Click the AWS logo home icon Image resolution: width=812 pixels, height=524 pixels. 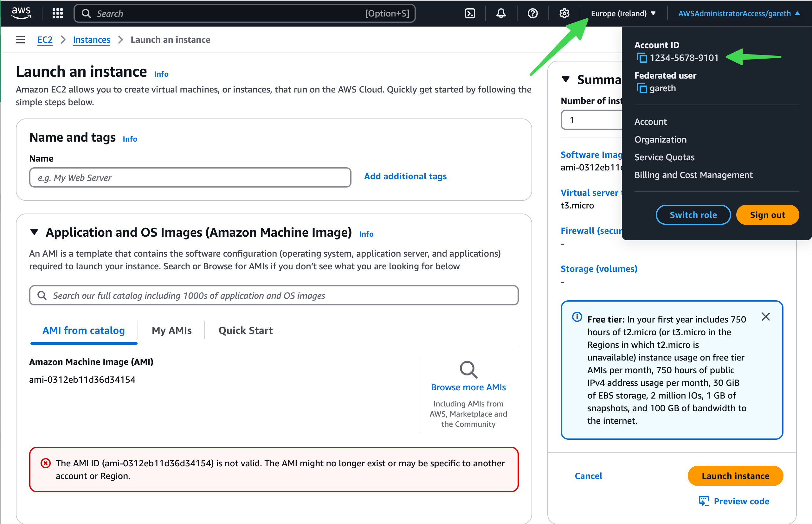[22, 13]
